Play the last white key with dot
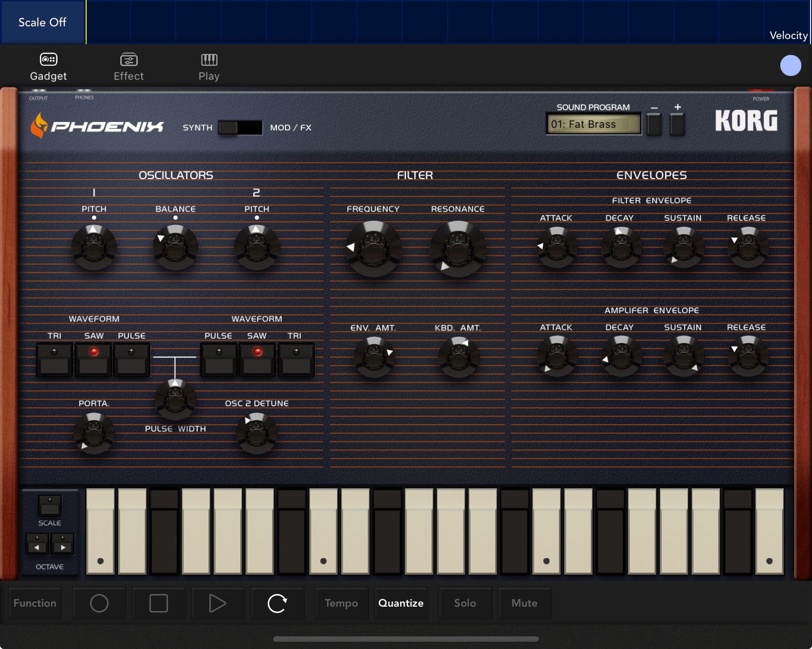This screenshot has height=649, width=812. pyautogui.click(x=769, y=532)
